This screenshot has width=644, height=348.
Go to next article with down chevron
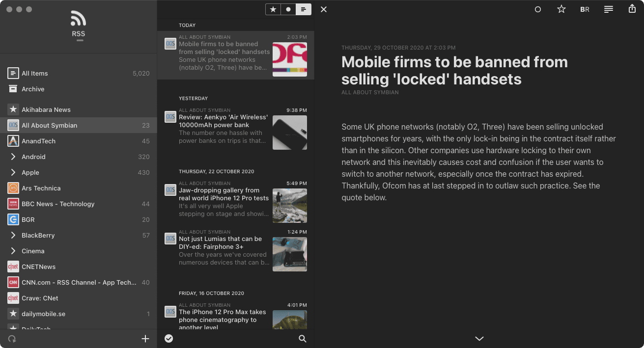[479, 339]
